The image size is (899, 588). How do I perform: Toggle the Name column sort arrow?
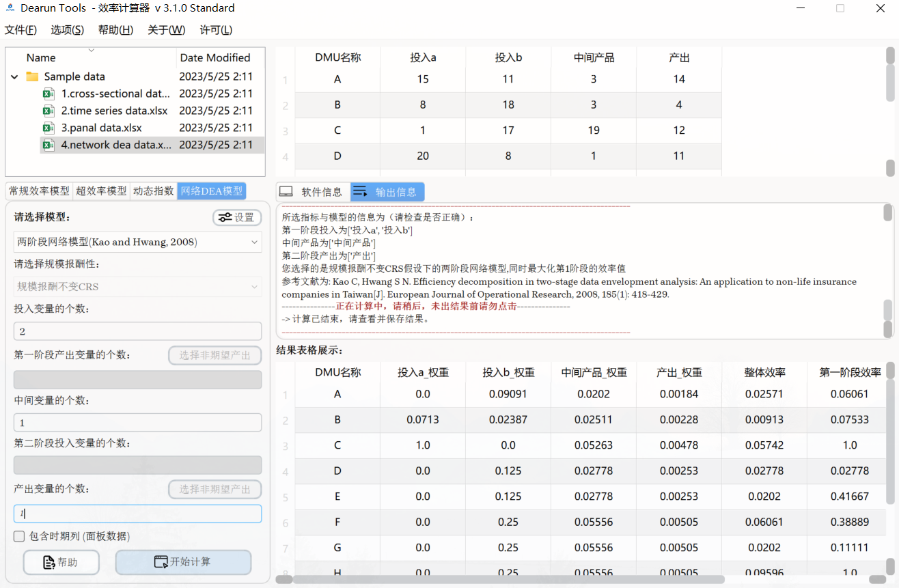coord(90,50)
